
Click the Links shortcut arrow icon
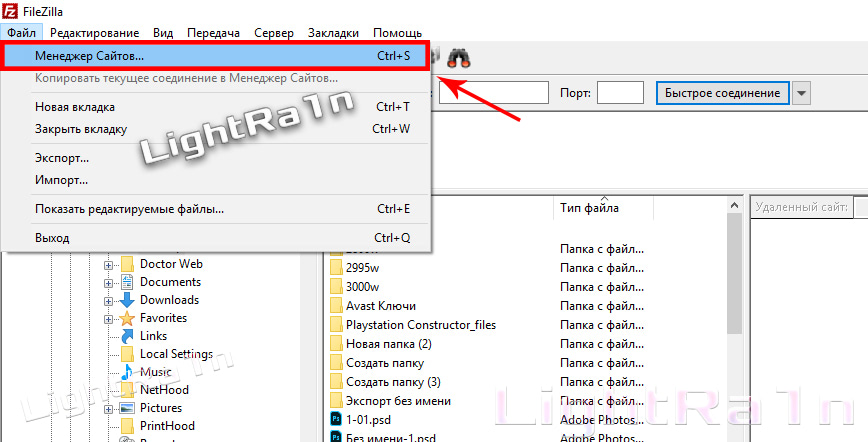click(x=127, y=336)
